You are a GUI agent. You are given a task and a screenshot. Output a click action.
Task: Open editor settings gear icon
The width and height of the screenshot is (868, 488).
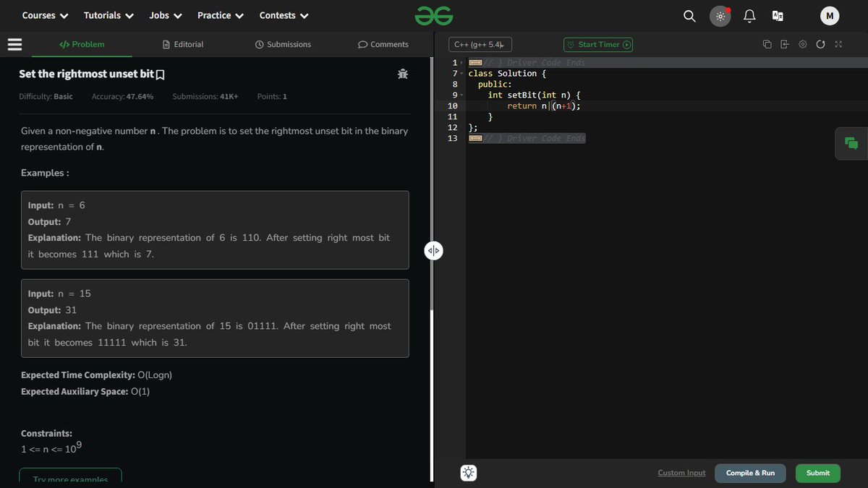point(803,45)
